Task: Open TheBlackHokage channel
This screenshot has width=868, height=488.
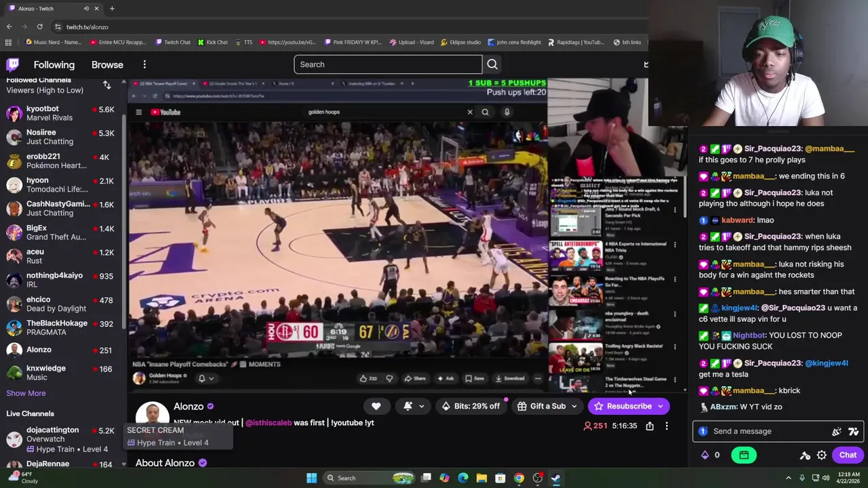Action: click(x=62, y=327)
